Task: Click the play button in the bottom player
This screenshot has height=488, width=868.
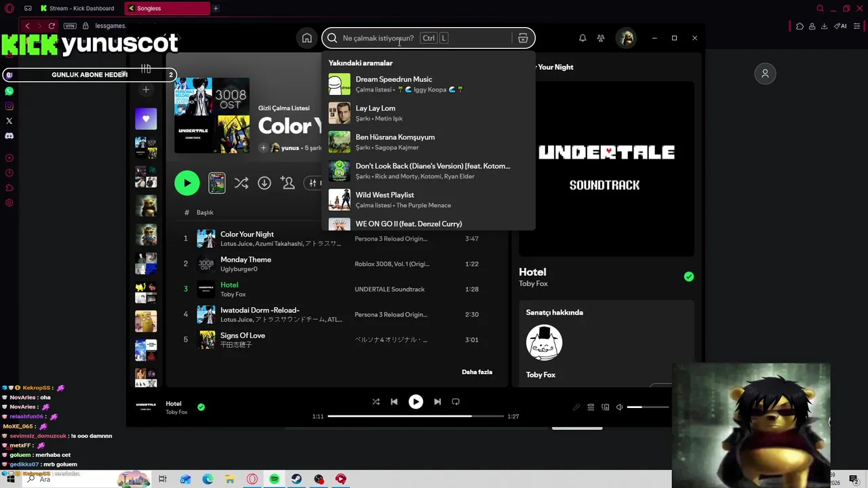Action: [416, 402]
